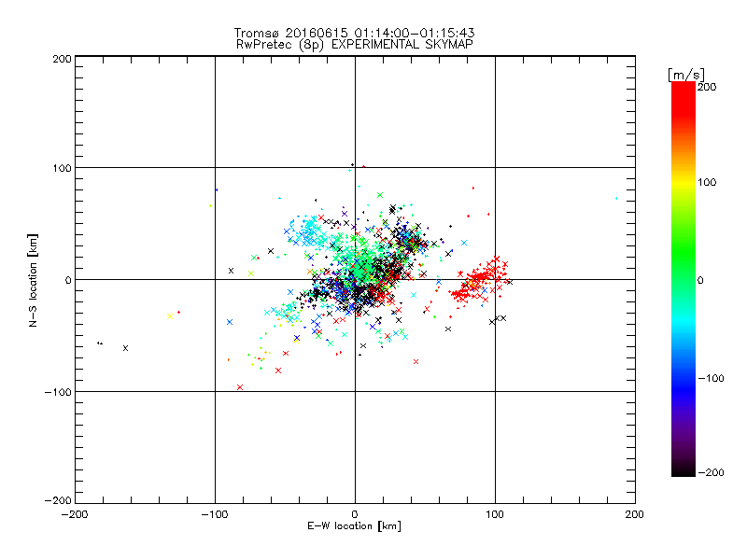Image resolution: width=747 pixels, height=560 pixels.
Task: Click the x-axis tick label "-200"
Action: pos(75,514)
